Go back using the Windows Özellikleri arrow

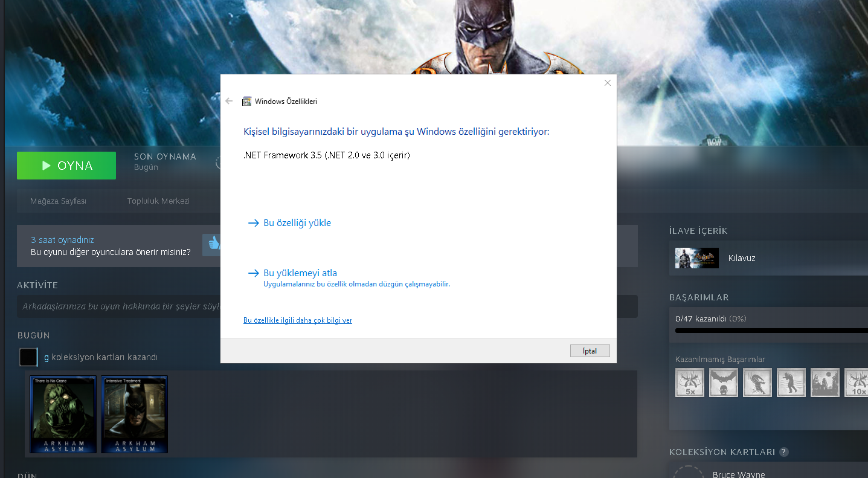(x=229, y=101)
